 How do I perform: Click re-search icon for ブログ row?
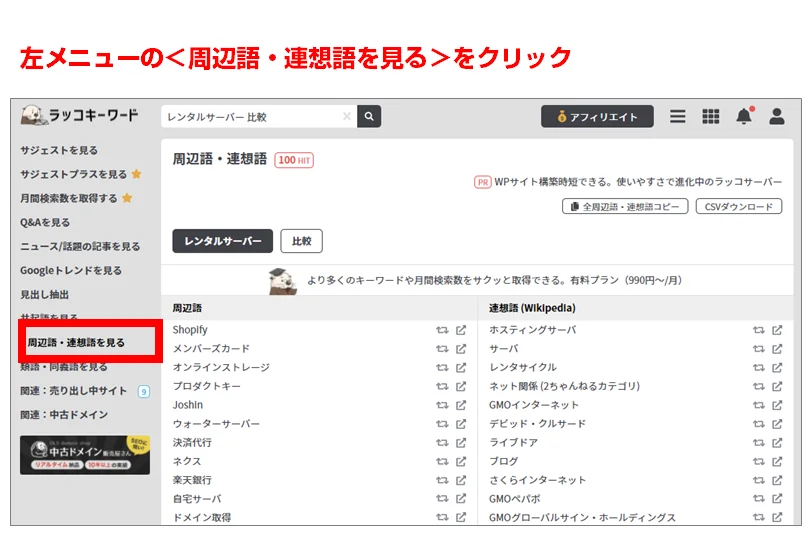(759, 461)
